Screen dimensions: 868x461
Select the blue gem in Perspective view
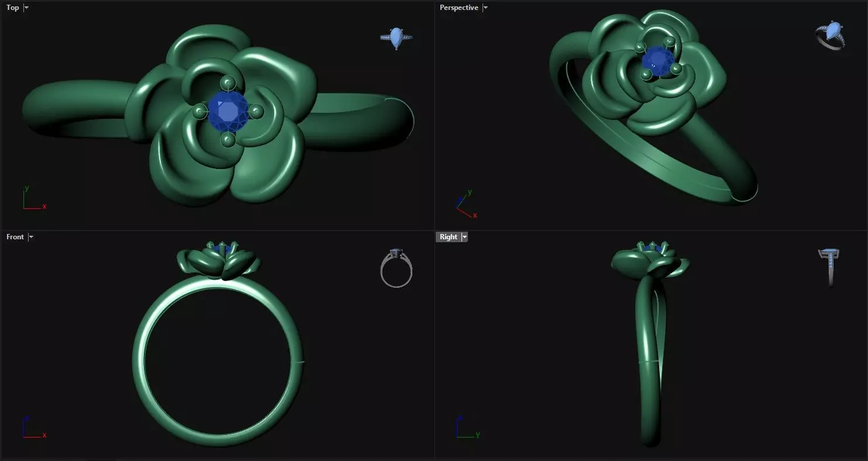[658, 61]
